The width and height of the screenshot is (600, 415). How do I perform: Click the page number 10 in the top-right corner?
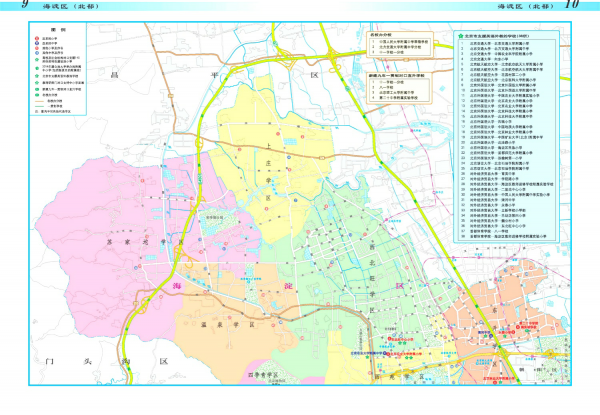click(571, 5)
